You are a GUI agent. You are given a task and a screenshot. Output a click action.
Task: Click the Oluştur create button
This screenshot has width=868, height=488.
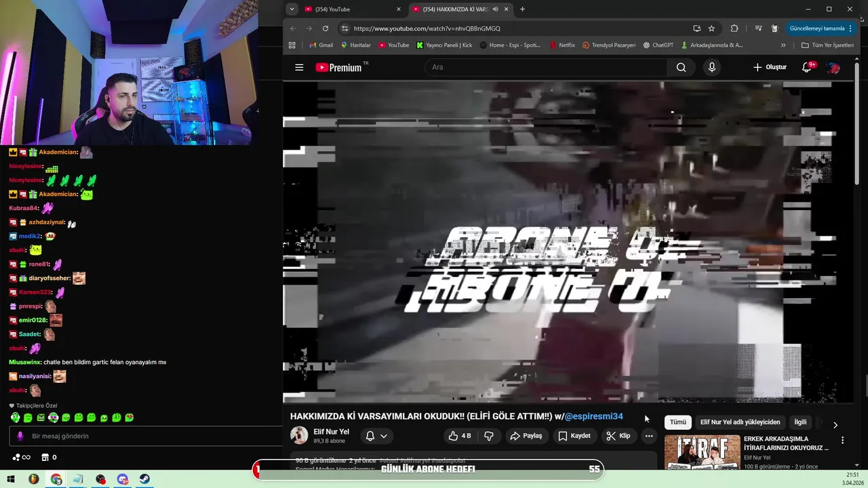click(x=770, y=67)
